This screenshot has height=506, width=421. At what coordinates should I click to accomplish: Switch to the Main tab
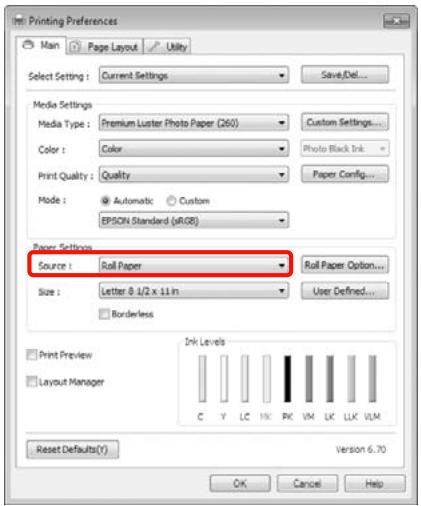pos(41,45)
